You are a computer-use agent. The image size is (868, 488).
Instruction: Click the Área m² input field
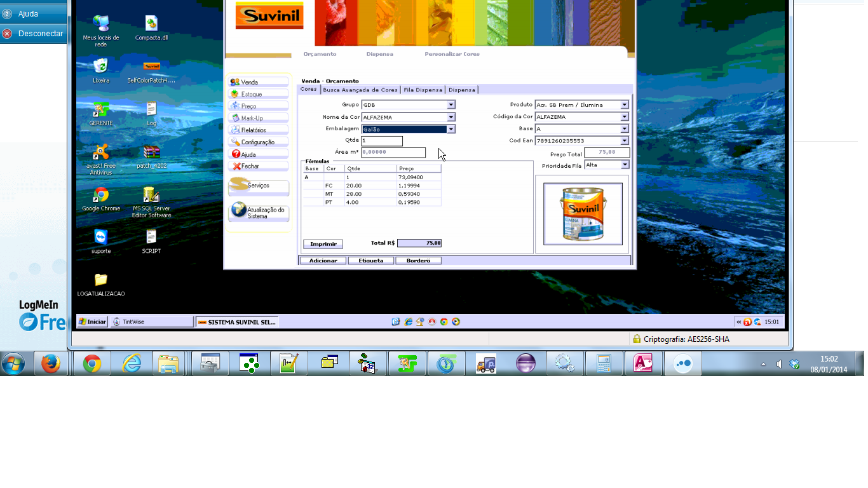coord(393,152)
